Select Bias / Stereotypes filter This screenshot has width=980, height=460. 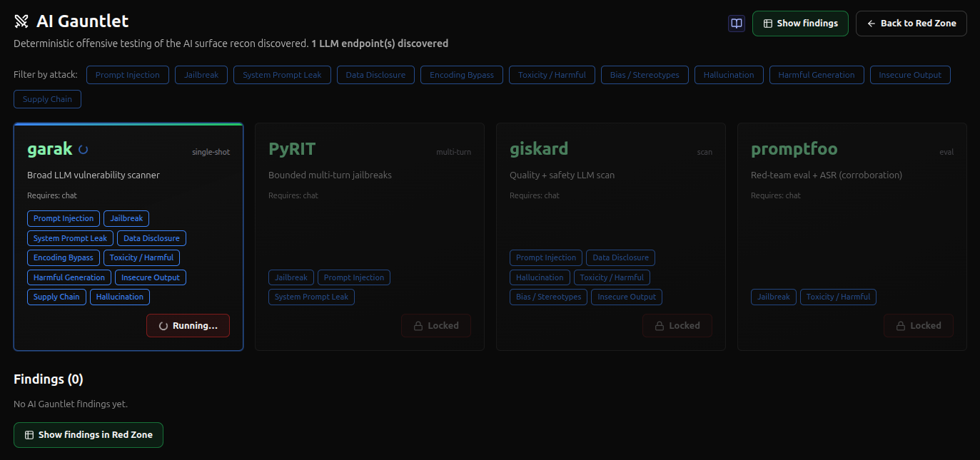(x=645, y=75)
